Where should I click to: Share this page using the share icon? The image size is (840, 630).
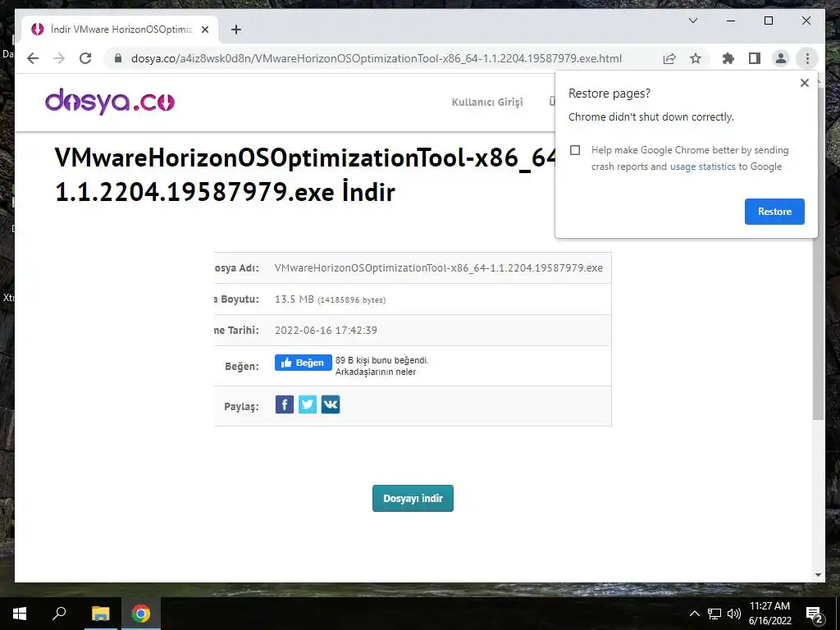coord(669,58)
